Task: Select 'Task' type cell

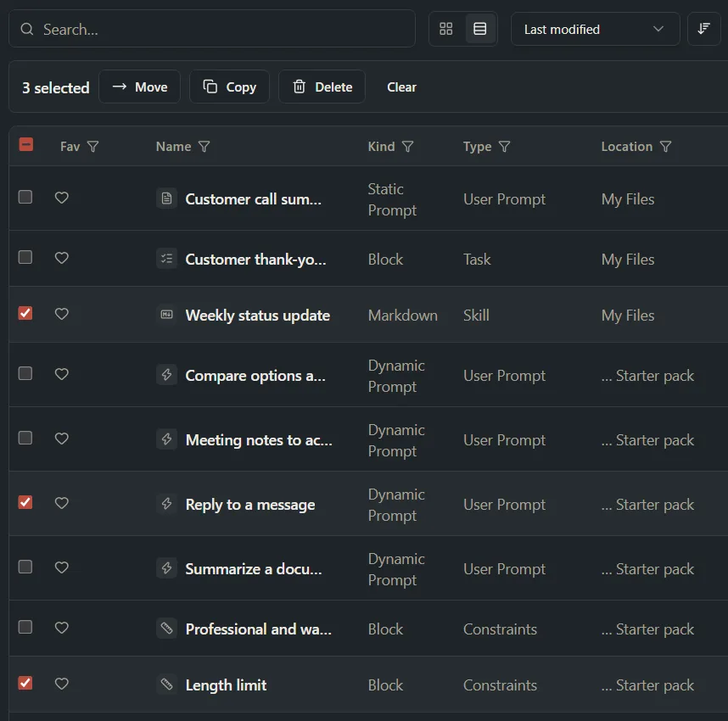Action: (x=477, y=259)
